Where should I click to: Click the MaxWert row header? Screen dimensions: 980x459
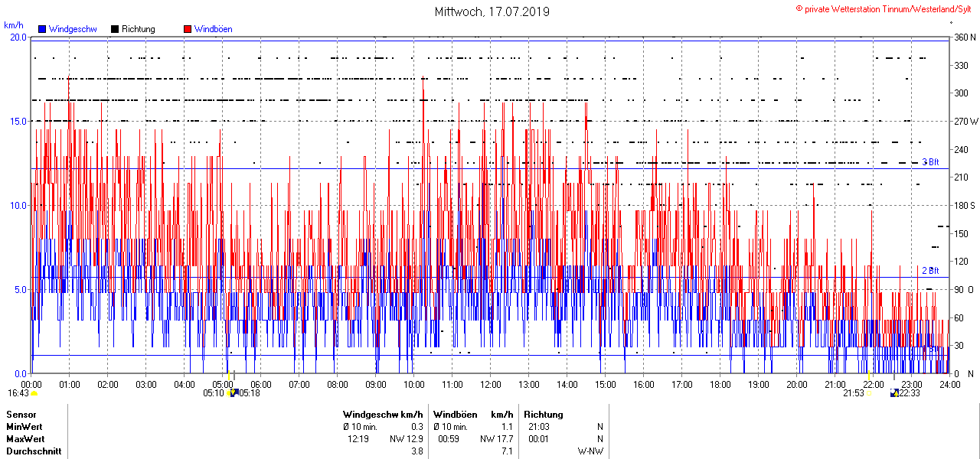coord(25,439)
